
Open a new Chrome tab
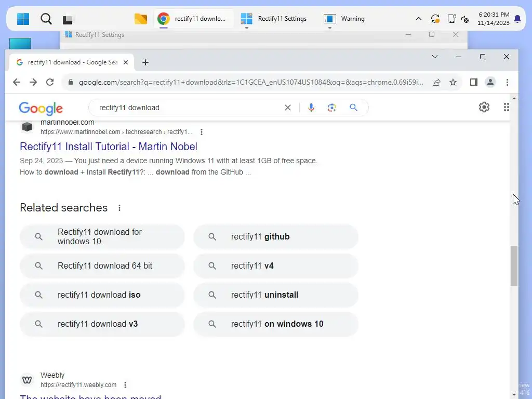click(145, 62)
